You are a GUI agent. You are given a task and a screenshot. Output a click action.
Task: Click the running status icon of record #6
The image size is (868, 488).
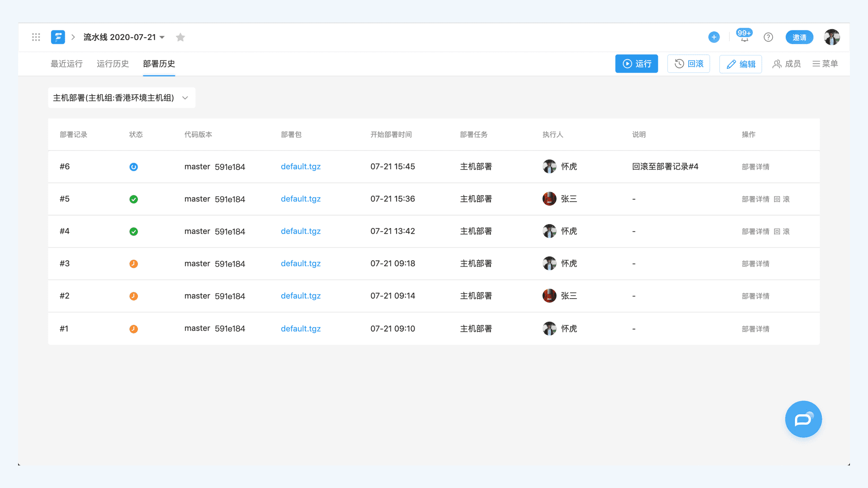pos(133,167)
